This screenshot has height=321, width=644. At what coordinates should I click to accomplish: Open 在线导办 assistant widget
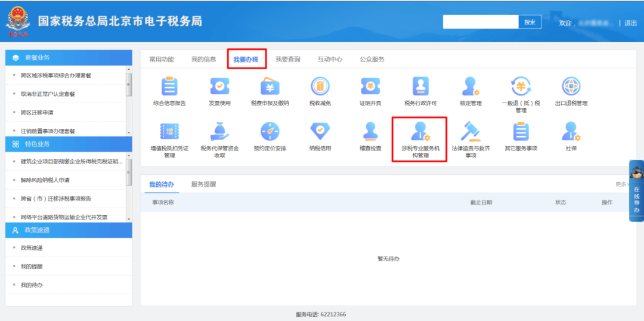637,191
